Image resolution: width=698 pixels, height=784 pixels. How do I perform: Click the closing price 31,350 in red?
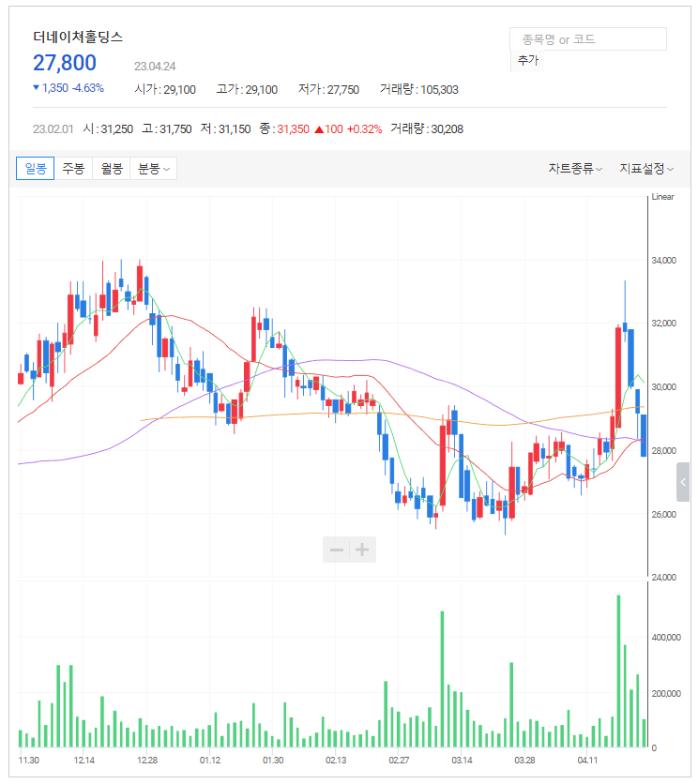tap(294, 129)
